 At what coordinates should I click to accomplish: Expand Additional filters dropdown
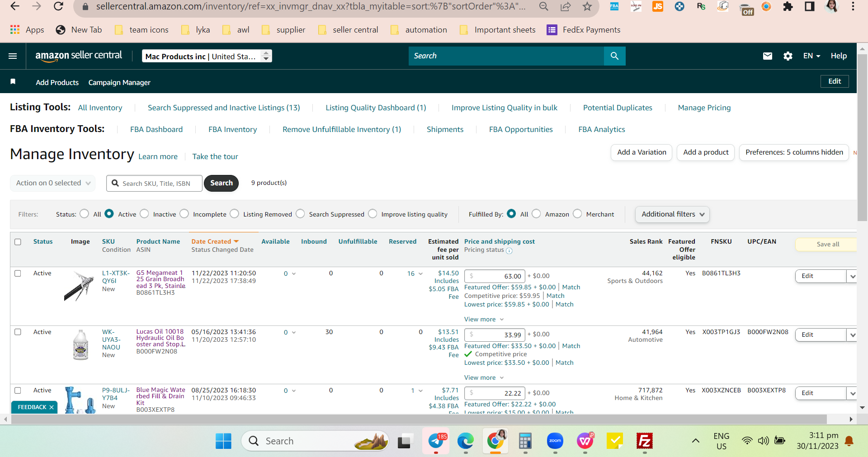(x=672, y=214)
